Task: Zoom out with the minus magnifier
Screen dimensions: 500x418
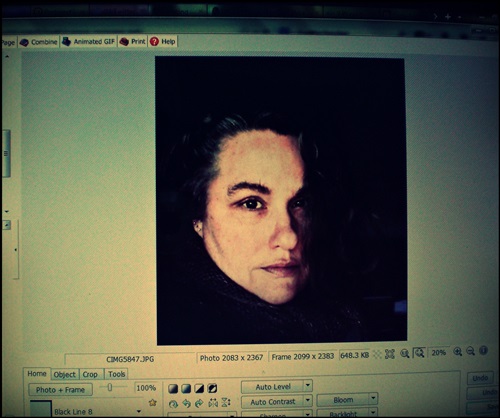Action: pyautogui.click(x=470, y=351)
